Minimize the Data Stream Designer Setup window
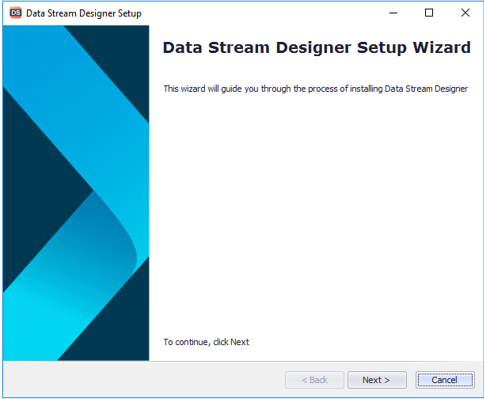 coord(393,13)
